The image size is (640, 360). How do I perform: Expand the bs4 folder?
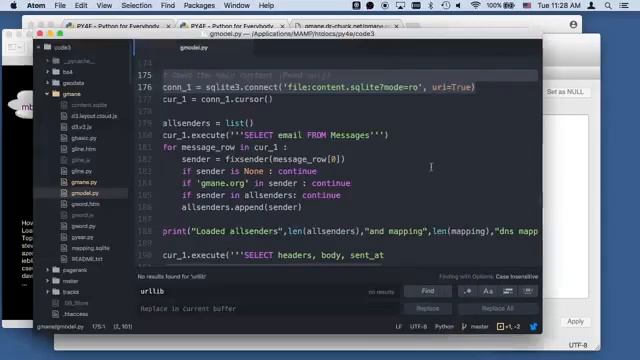coord(47,72)
